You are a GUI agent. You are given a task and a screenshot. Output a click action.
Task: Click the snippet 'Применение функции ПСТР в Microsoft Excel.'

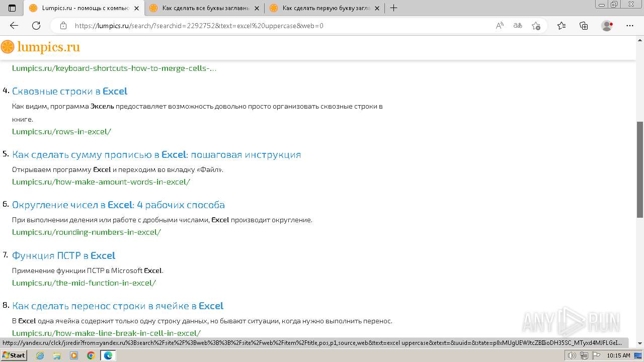88,270
